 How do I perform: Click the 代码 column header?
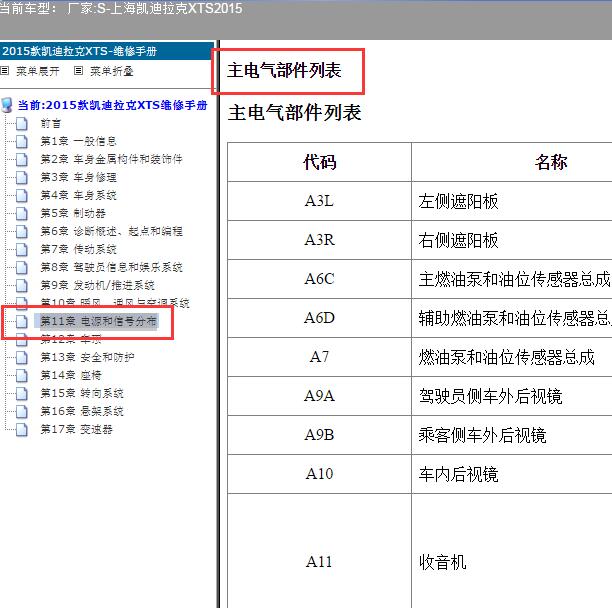click(x=319, y=162)
